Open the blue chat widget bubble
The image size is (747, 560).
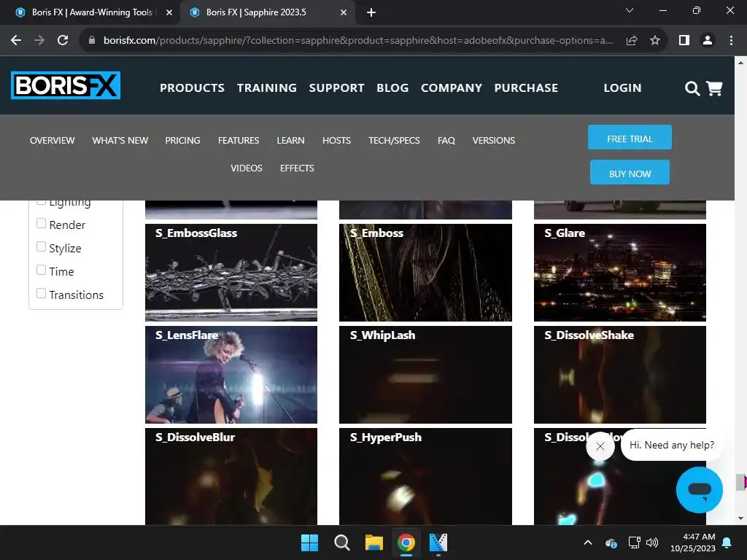coord(699,490)
